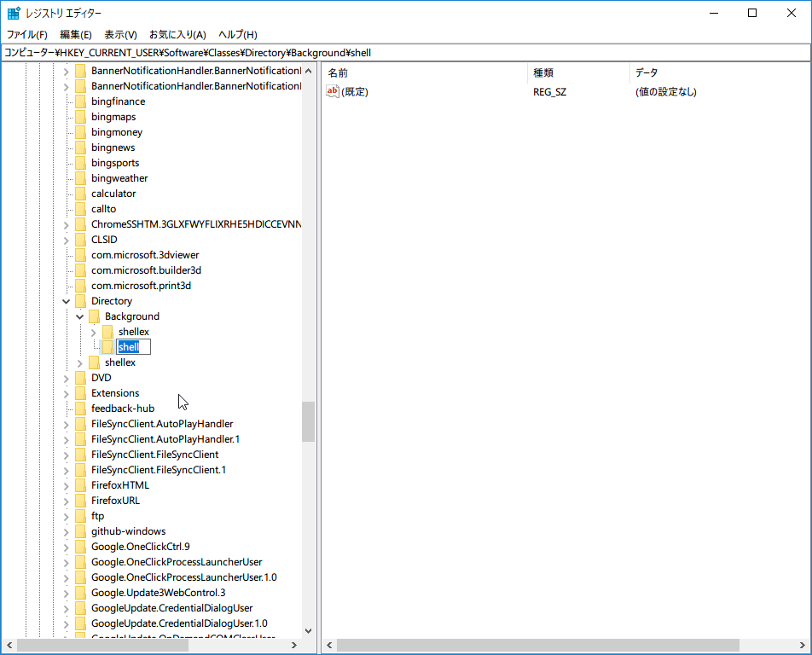Expand the Extensions key chevron
Screen dimensions: 812x655
pyautogui.click(x=67, y=393)
